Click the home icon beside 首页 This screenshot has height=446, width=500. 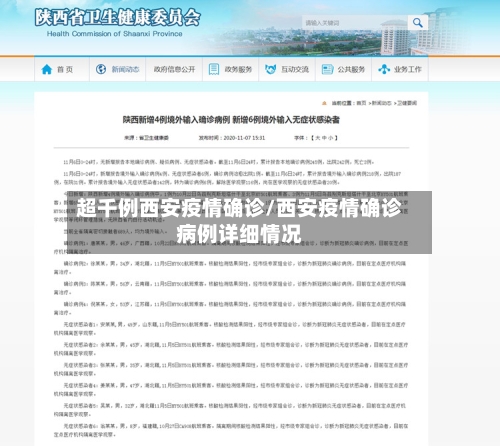click(47, 69)
